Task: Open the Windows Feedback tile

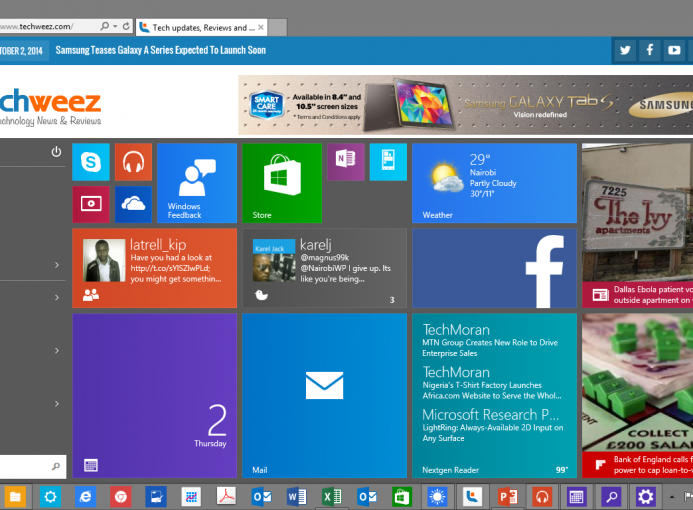Action: pyautogui.click(x=197, y=183)
